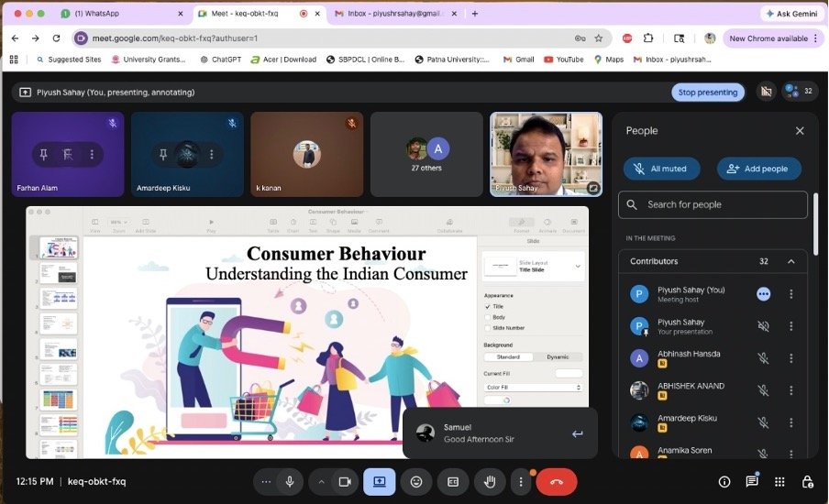Click the present screen button in bottom bar
Viewport: 829px width, 504px height.
[379, 482]
